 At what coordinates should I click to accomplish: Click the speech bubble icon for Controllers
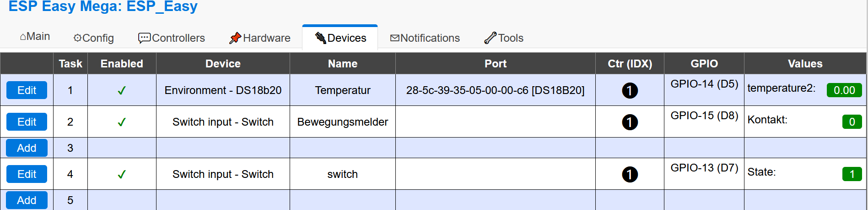144,38
